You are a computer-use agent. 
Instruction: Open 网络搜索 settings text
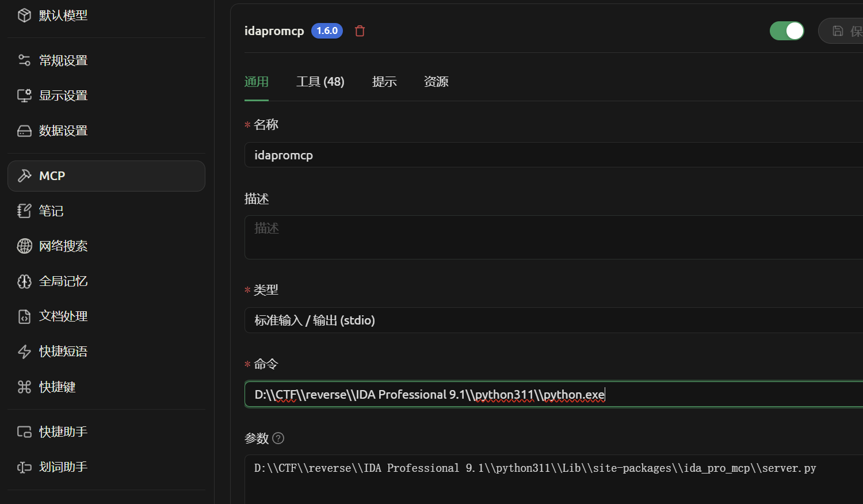(x=63, y=246)
